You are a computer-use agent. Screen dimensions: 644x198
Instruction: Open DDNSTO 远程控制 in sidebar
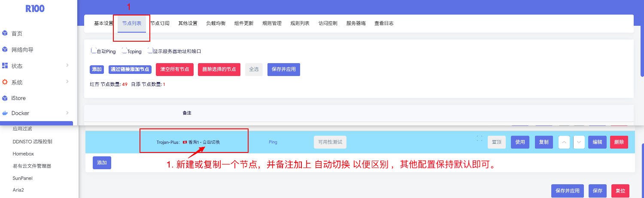33,141
